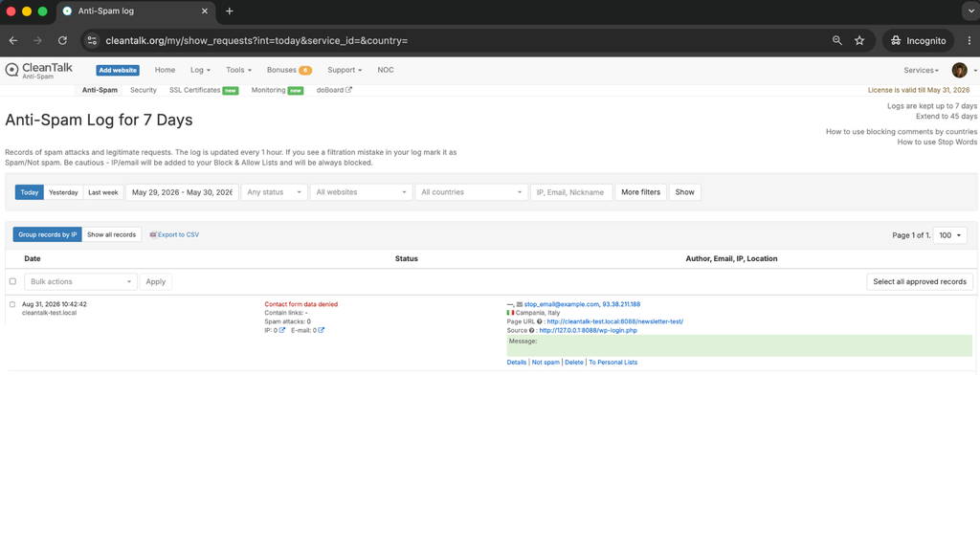Click Group records by IP

[48, 235]
